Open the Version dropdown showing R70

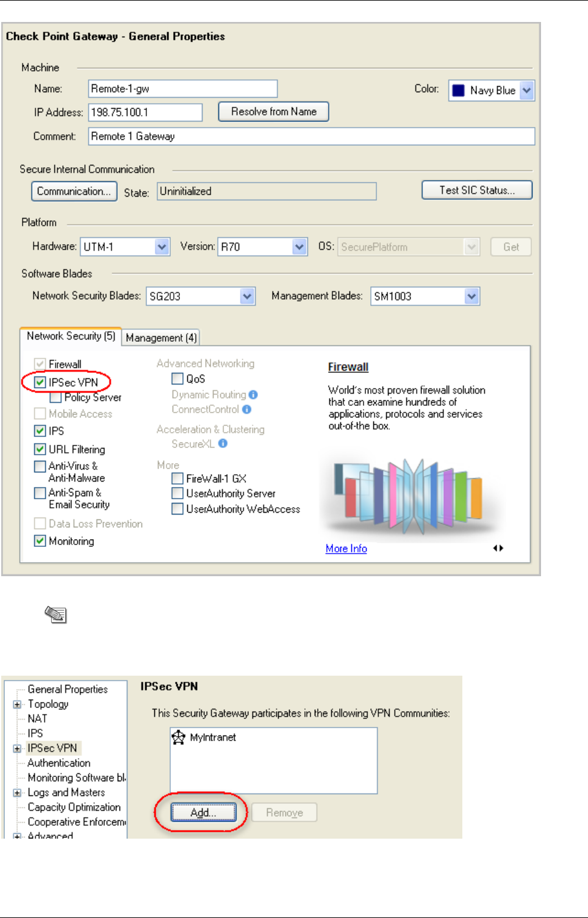click(299, 247)
